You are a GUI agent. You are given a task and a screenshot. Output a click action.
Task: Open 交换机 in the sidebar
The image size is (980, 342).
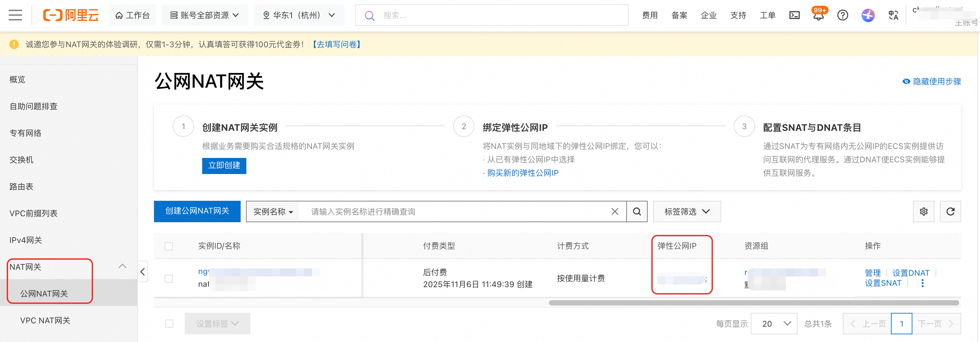[21, 160]
